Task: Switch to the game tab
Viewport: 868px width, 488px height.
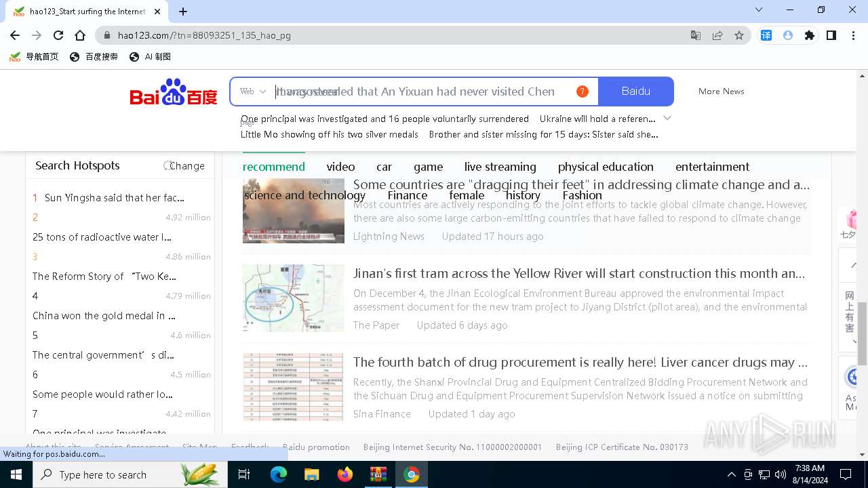Action: (x=429, y=167)
